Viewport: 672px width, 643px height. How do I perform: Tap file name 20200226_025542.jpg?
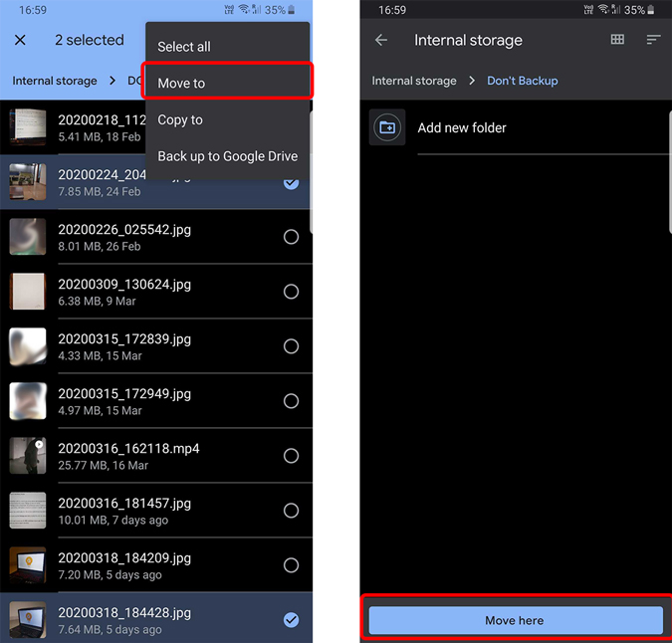tap(124, 230)
